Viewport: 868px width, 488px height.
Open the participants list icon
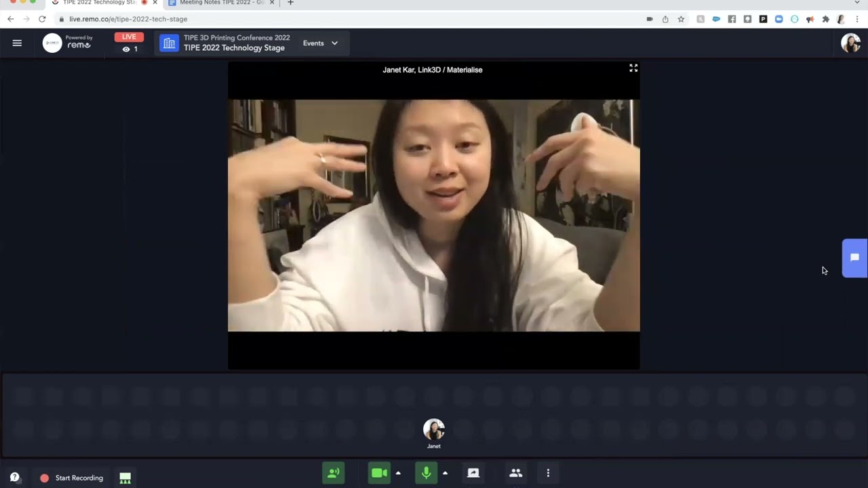pyautogui.click(x=516, y=473)
